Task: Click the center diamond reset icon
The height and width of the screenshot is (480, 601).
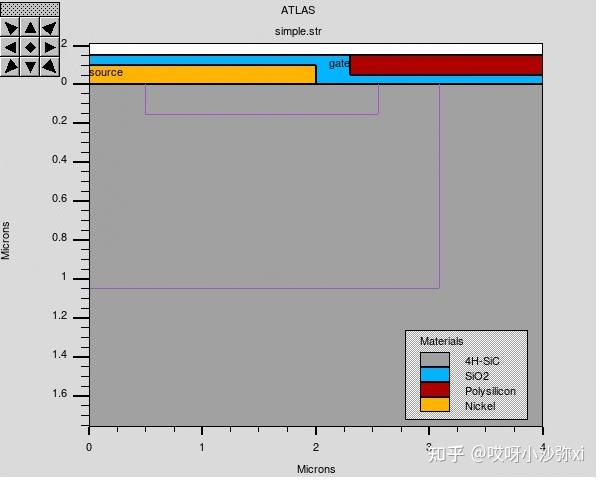Action: 30,47
